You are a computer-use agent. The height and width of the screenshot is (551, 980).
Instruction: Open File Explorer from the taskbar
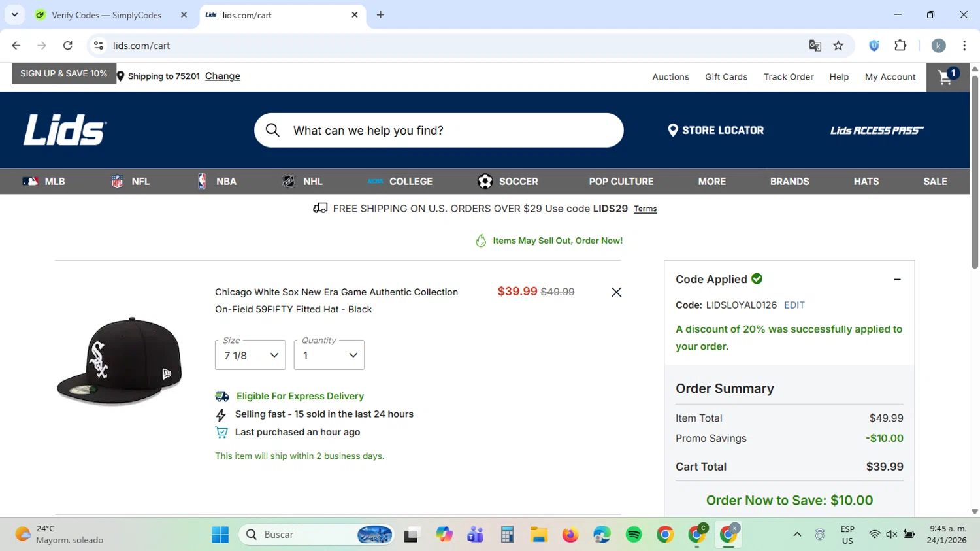[x=538, y=535]
